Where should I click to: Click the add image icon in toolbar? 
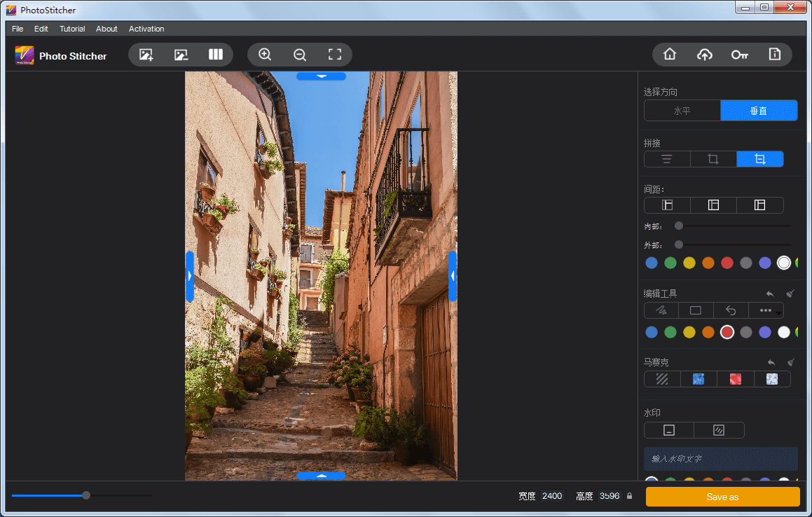click(x=146, y=55)
